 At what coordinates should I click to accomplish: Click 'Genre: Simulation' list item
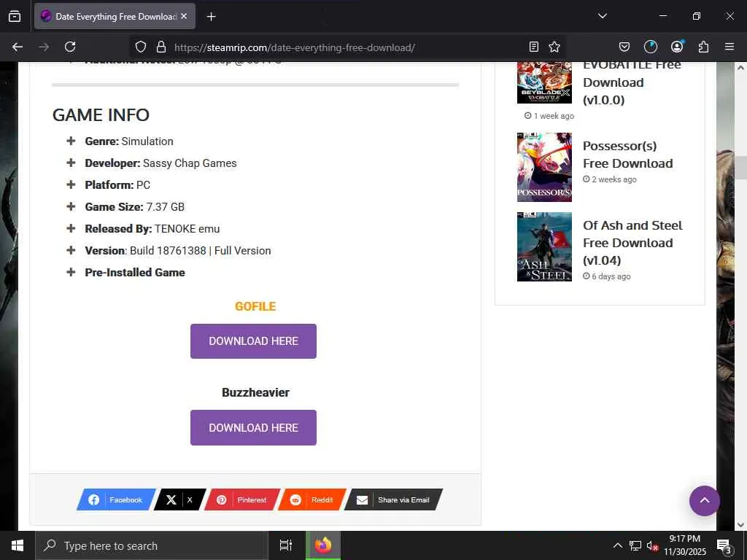(129, 141)
